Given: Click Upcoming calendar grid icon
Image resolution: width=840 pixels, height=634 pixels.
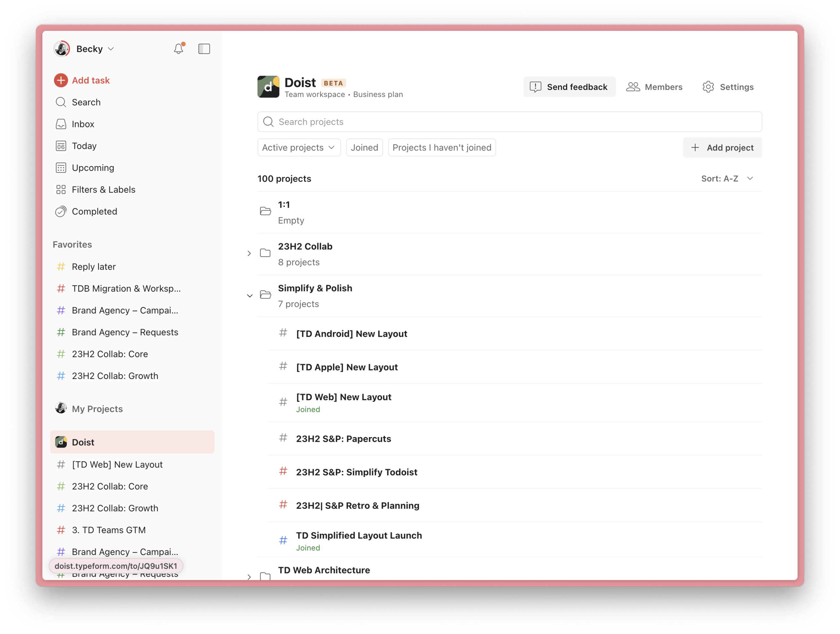Looking at the screenshot, I should tap(61, 167).
